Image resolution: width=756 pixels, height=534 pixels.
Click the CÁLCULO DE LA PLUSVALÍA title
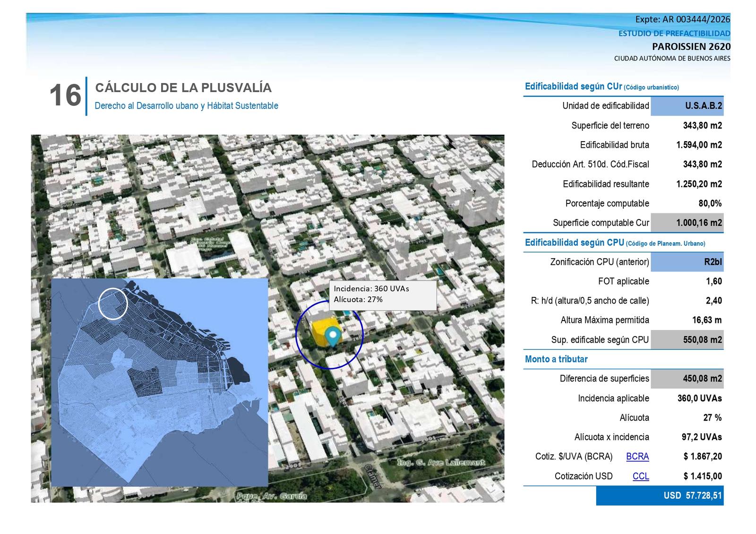click(183, 88)
